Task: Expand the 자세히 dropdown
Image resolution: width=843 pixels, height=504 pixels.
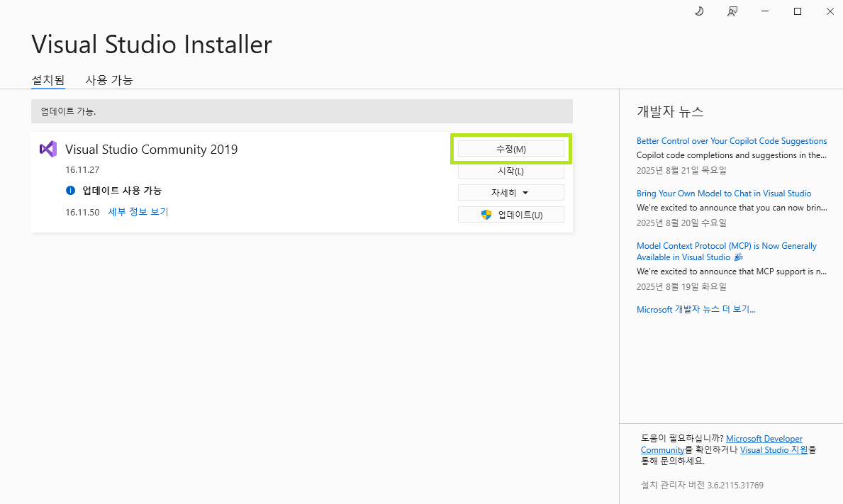Action: (x=510, y=192)
